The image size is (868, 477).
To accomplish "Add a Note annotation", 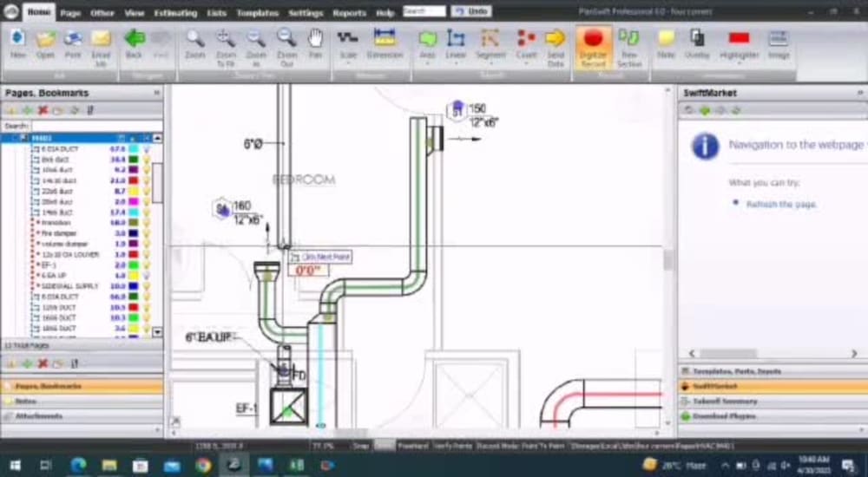I will click(666, 39).
